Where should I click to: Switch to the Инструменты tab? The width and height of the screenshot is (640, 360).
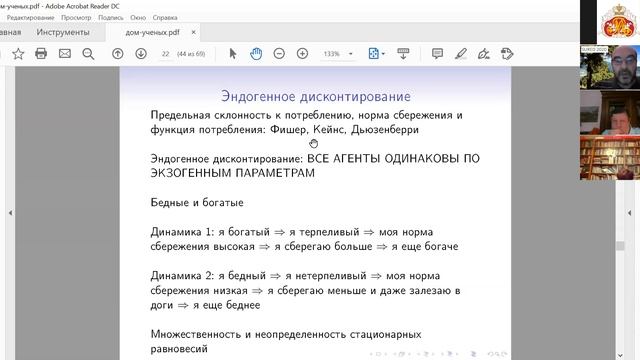coord(63,32)
